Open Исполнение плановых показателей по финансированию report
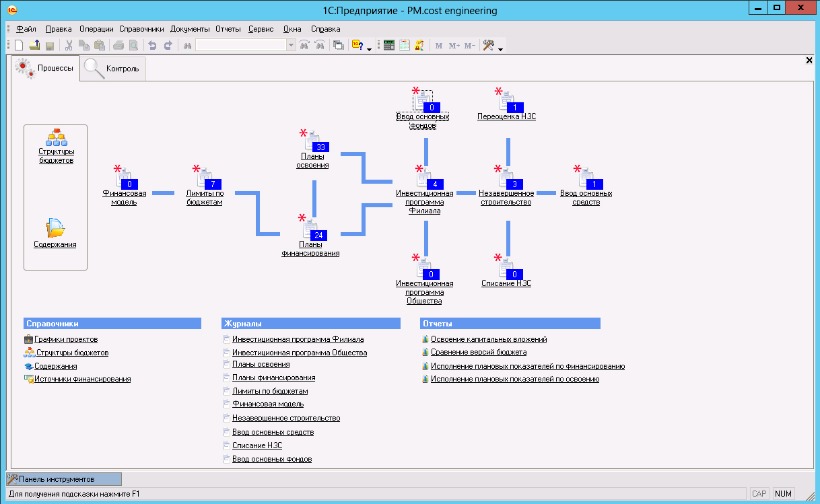 [x=528, y=366]
